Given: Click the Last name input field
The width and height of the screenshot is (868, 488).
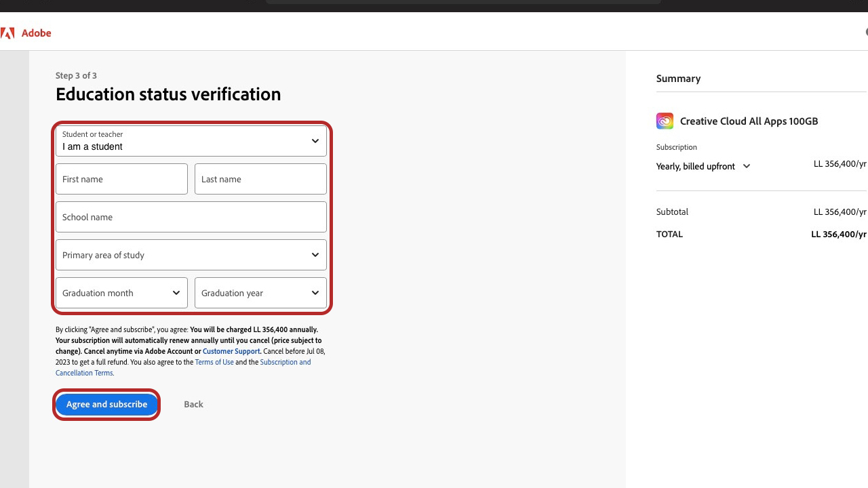Looking at the screenshot, I should (x=260, y=179).
